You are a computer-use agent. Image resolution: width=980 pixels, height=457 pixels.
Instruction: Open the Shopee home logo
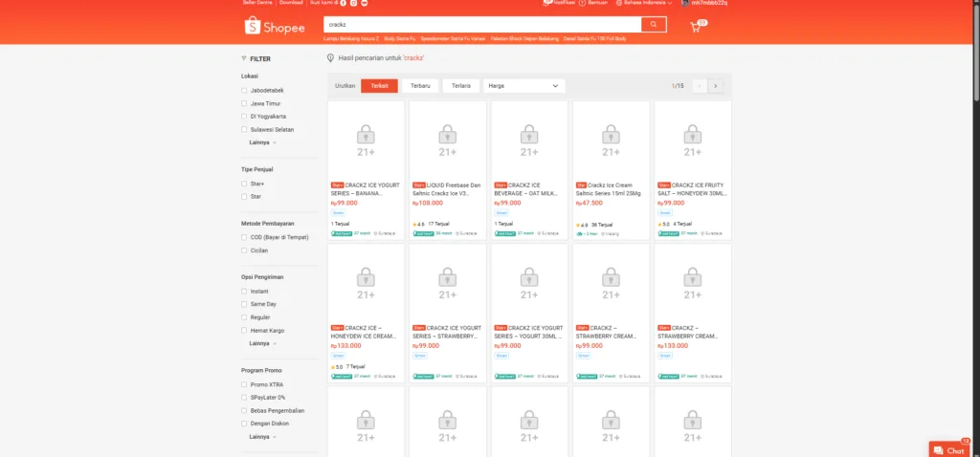pyautogui.click(x=275, y=26)
